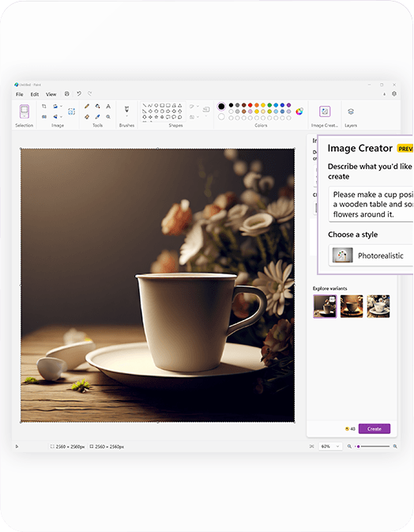Select the line shape

point(145,105)
